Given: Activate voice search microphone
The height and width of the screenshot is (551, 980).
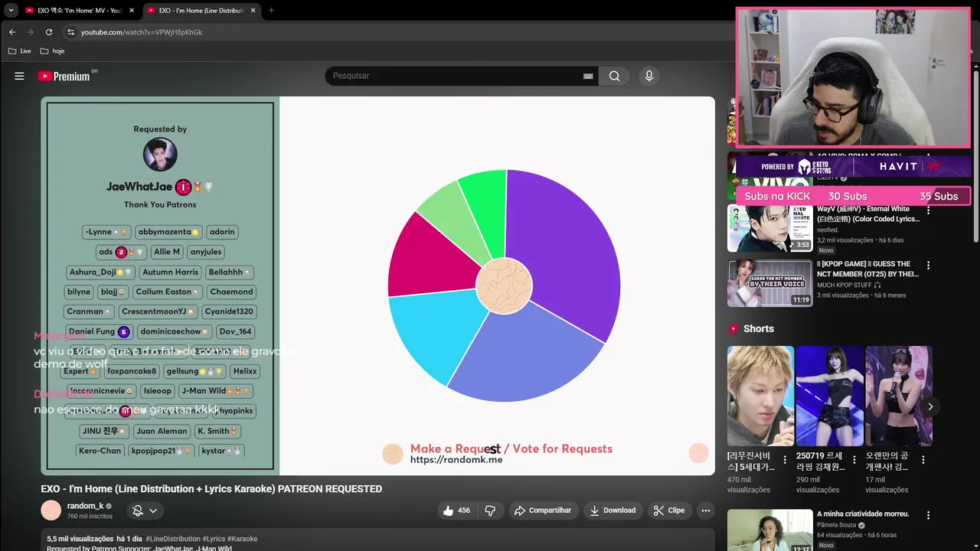Looking at the screenshot, I should [648, 76].
